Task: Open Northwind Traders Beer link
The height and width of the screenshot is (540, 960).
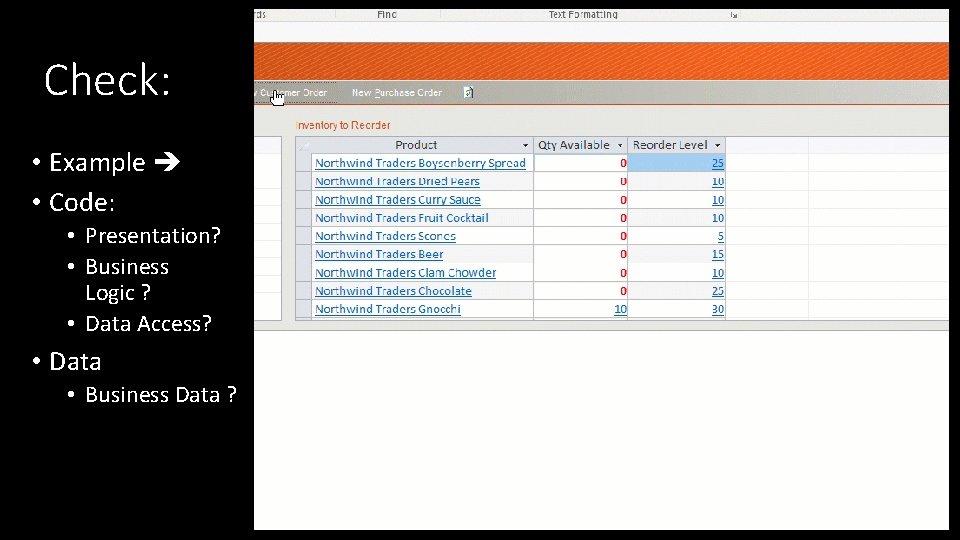Action: click(379, 255)
